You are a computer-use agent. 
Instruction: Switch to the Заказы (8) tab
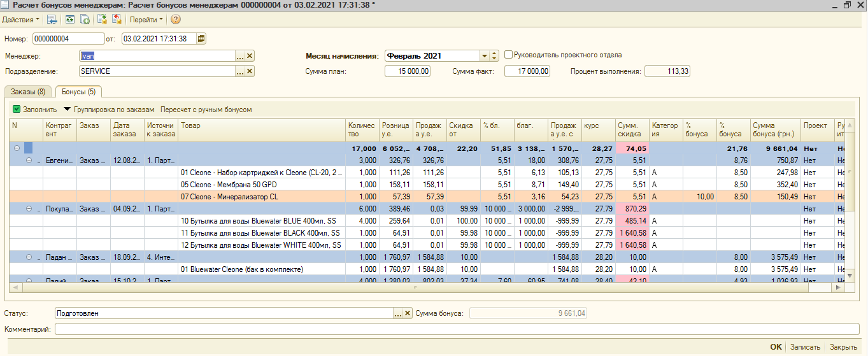coord(27,92)
